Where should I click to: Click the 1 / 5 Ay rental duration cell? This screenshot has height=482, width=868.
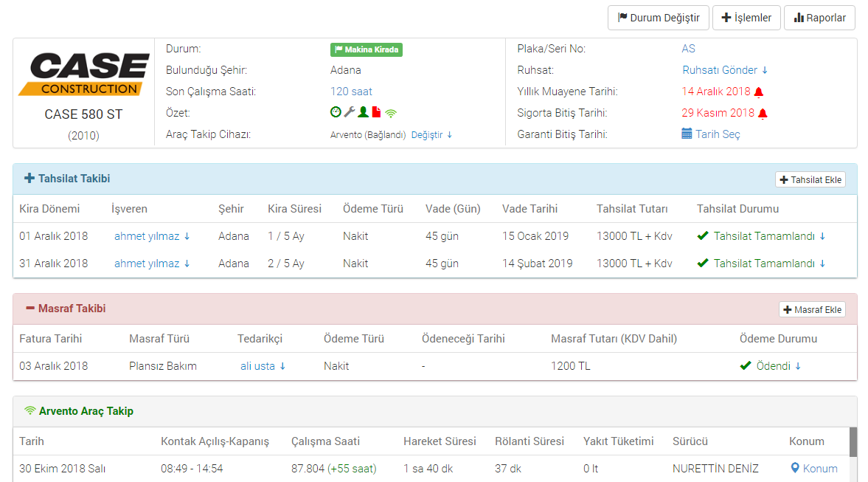286,236
